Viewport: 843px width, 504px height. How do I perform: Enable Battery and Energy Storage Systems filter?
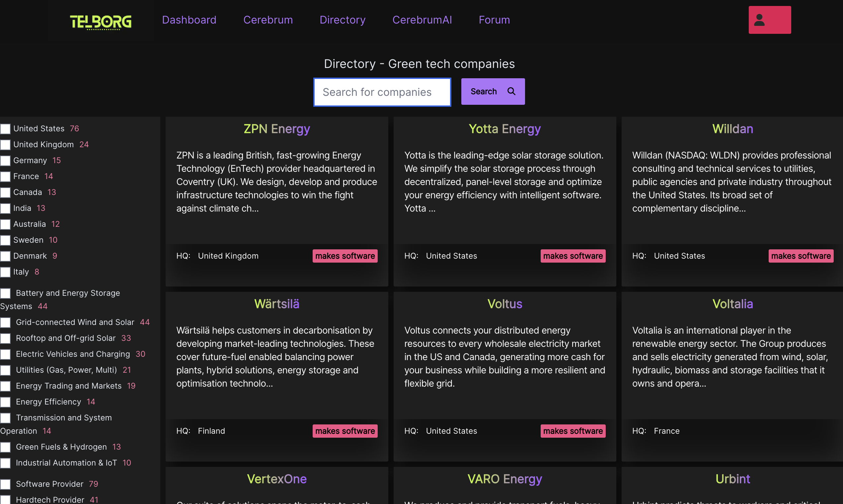point(5,293)
